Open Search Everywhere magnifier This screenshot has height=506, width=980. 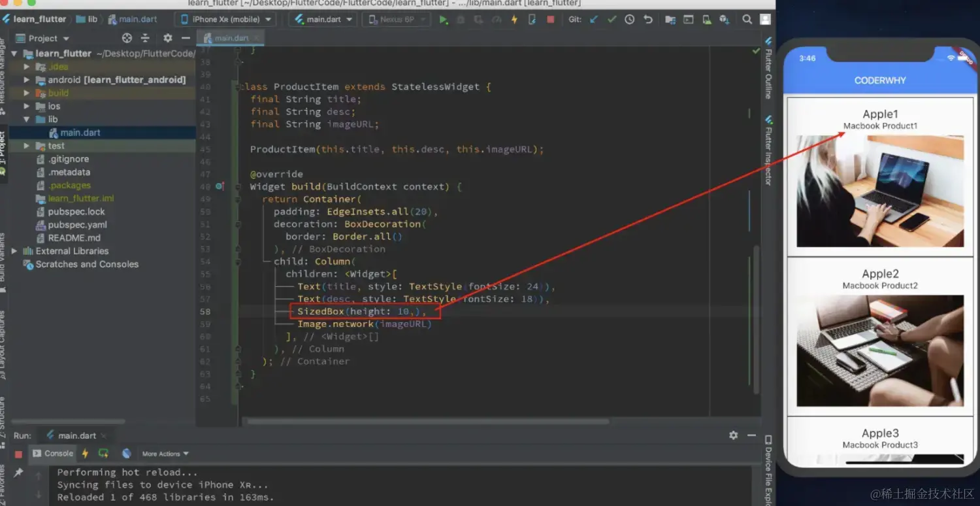pyautogui.click(x=747, y=20)
